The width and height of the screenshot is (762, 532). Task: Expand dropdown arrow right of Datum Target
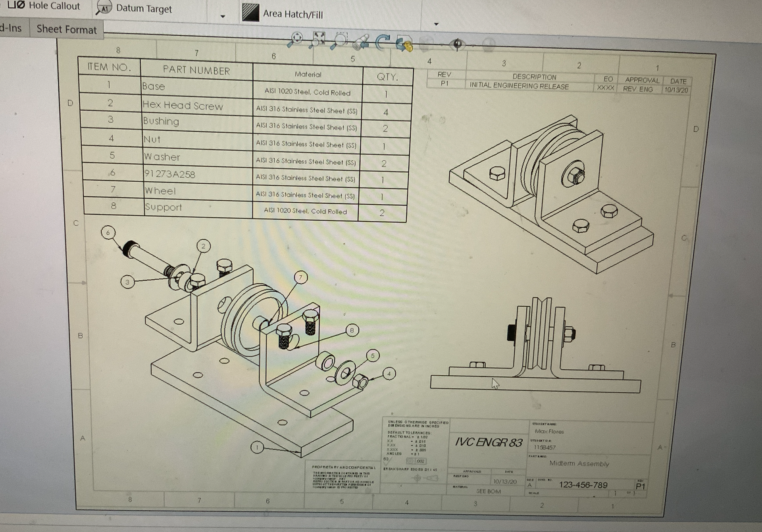tap(223, 16)
